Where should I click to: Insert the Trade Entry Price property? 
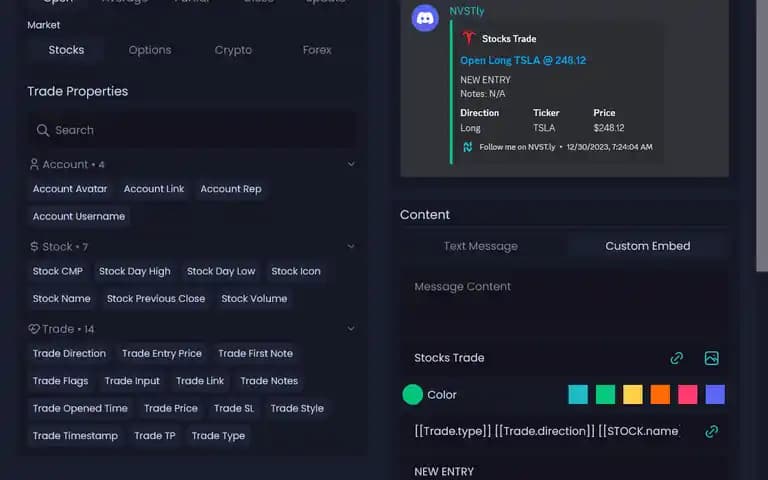(x=162, y=354)
